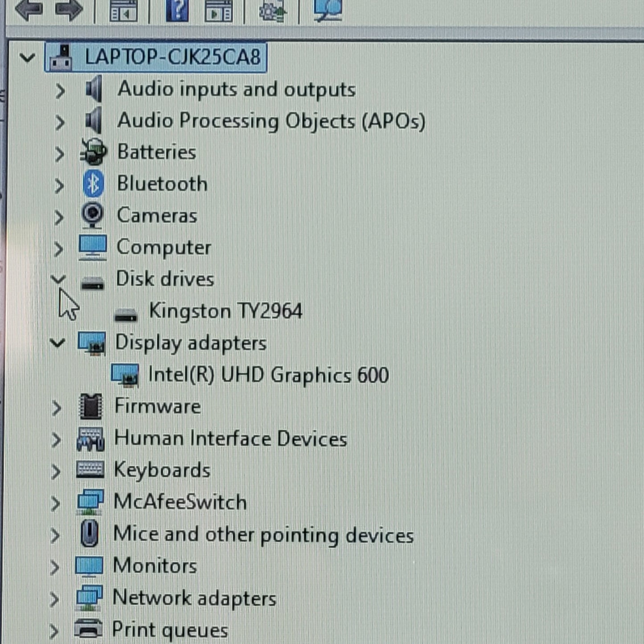Click the Batteries category icon
The height and width of the screenshot is (644, 644).
coord(93,152)
